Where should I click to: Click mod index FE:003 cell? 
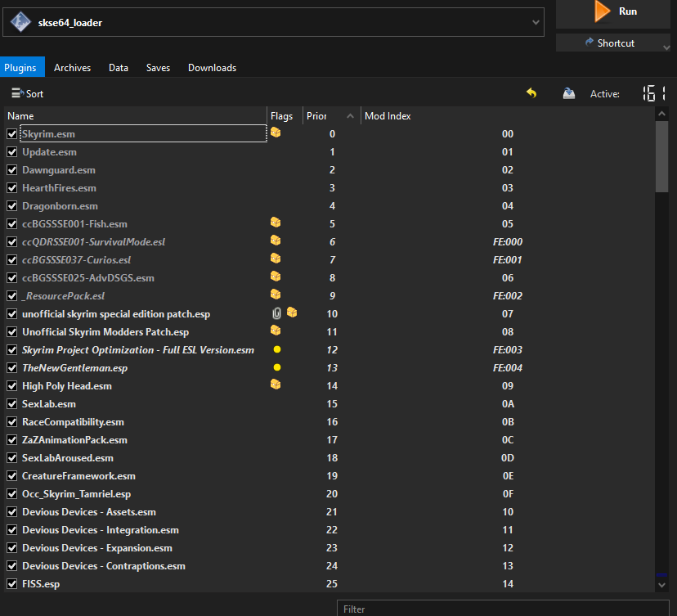508,350
